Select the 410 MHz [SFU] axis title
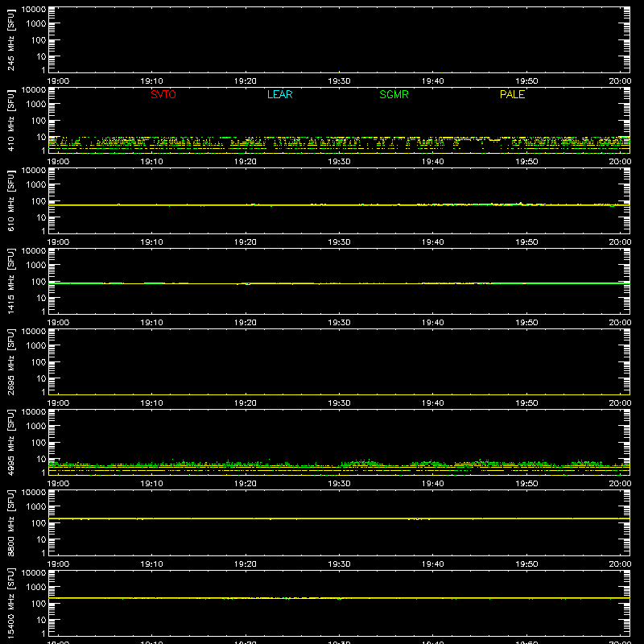This screenshot has width=644, height=644. point(11,120)
